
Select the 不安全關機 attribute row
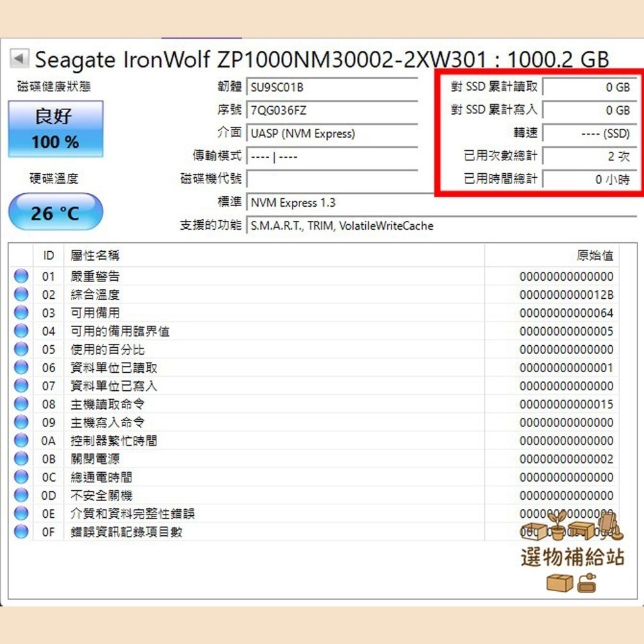pyautogui.click(x=314, y=495)
